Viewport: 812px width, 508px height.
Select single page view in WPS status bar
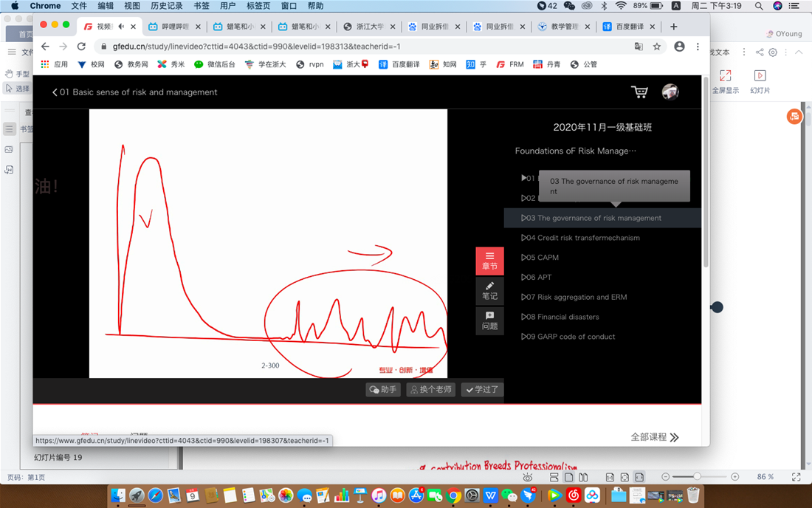click(x=568, y=477)
